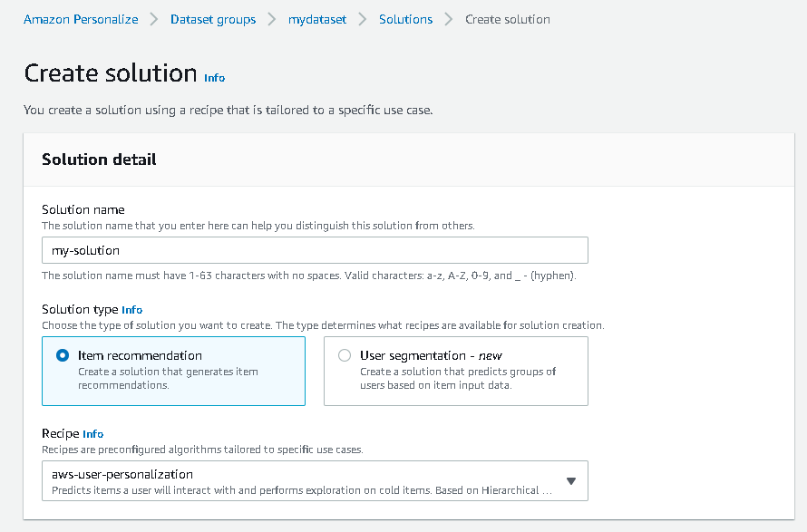The height and width of the screenshot is (532, 807).
Task: Navigate to Solutions breadcrumb
Action: click(x=405, y=20)
